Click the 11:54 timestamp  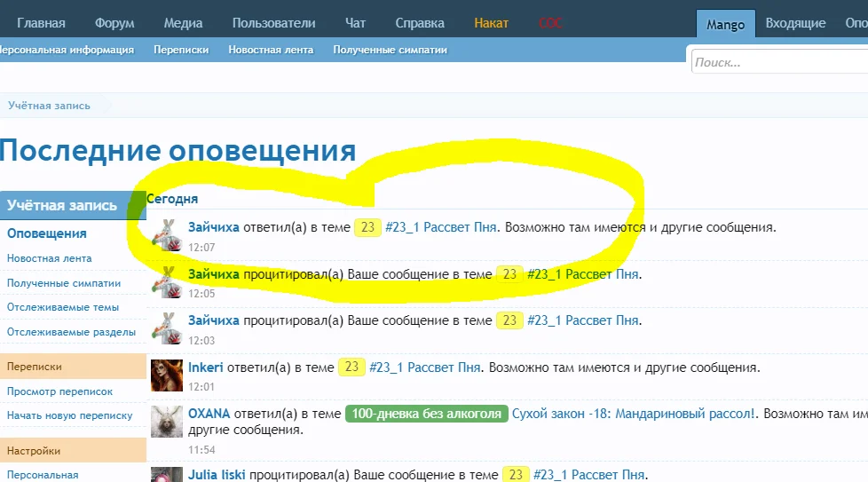coord(201,450)
